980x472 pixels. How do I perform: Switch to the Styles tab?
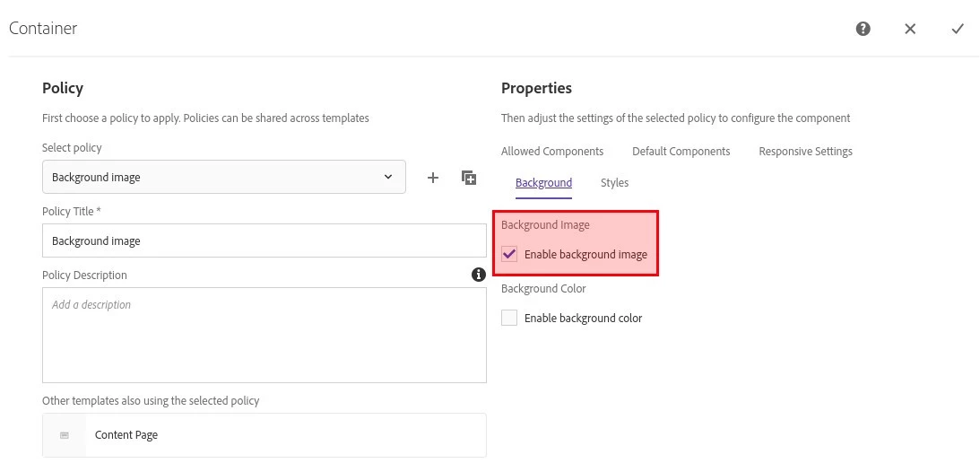pyautogui.click(x=614, y=183)
